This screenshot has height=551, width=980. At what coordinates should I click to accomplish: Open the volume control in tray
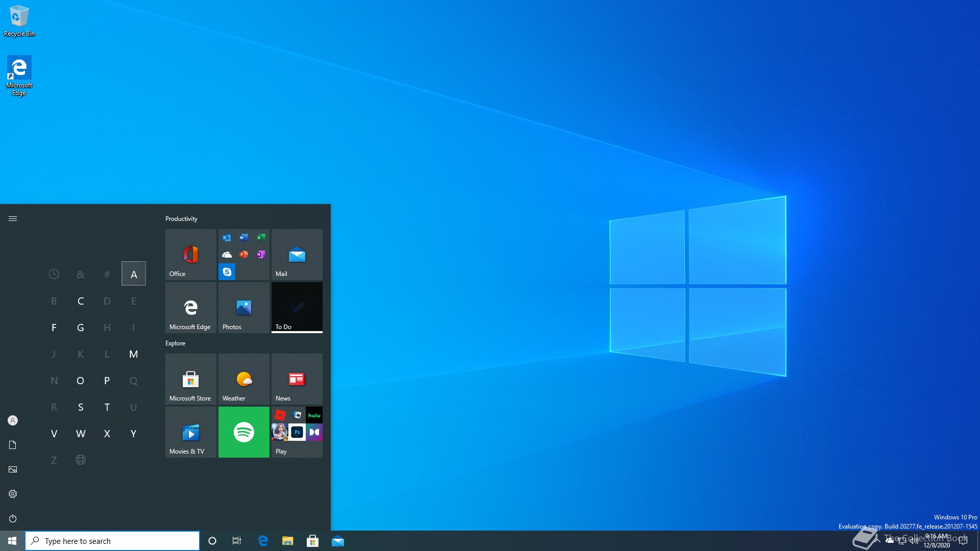click(x=914, y=541)
